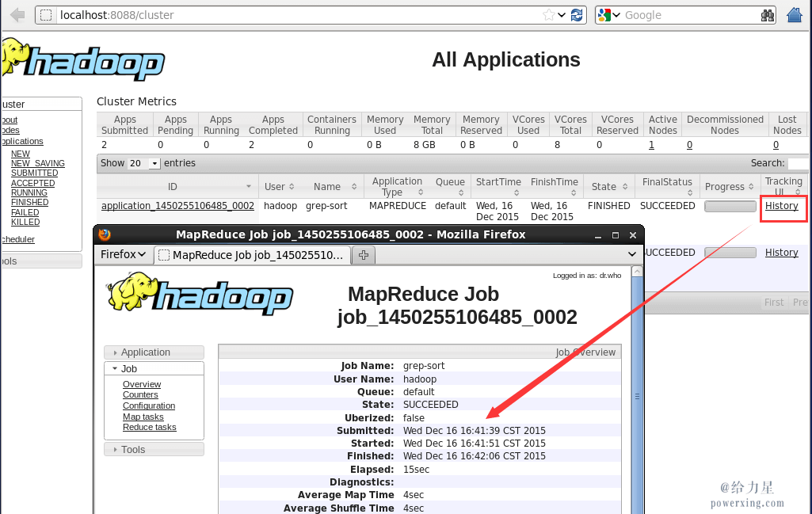Image resolution: width=812 pixels, height=514 pixels.
Task: Collapse the Job section in job sidebar
Action: click(x=154, y=368)
